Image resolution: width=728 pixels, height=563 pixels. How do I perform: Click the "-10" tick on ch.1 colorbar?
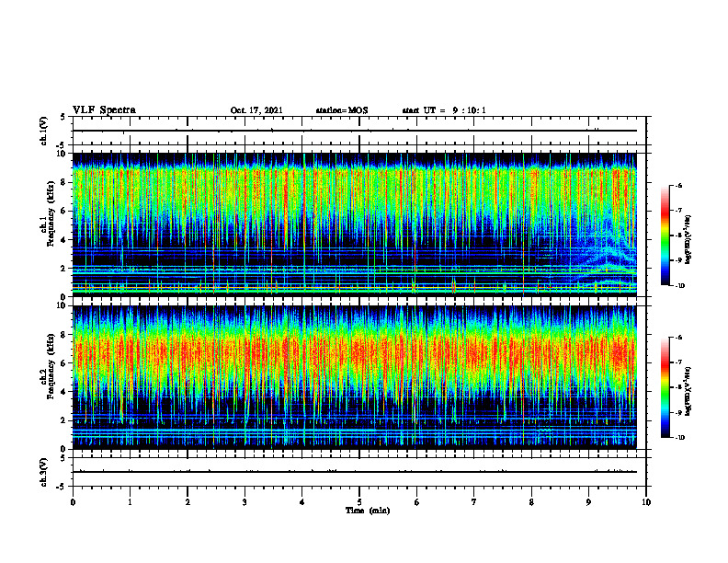[x=679, y=285]
